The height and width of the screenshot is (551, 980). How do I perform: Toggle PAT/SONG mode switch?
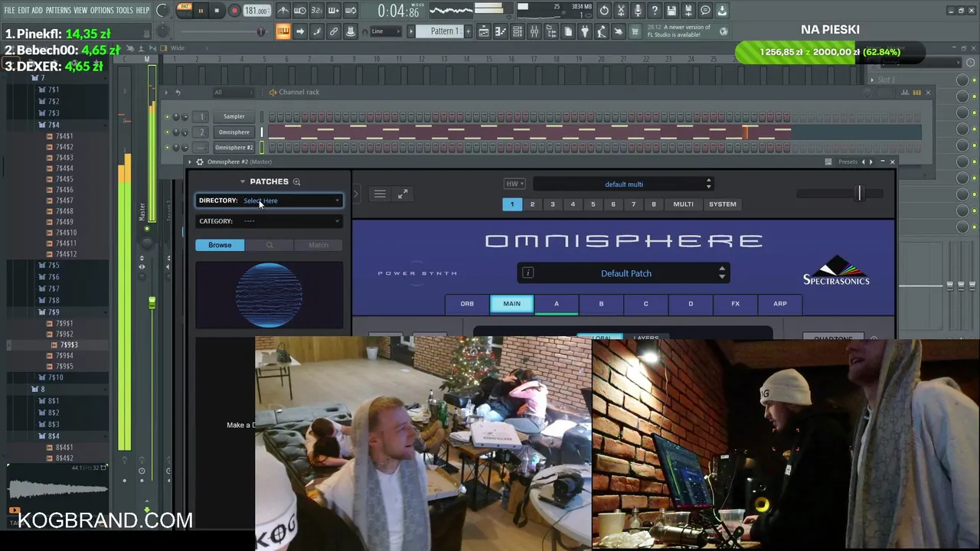184,10
